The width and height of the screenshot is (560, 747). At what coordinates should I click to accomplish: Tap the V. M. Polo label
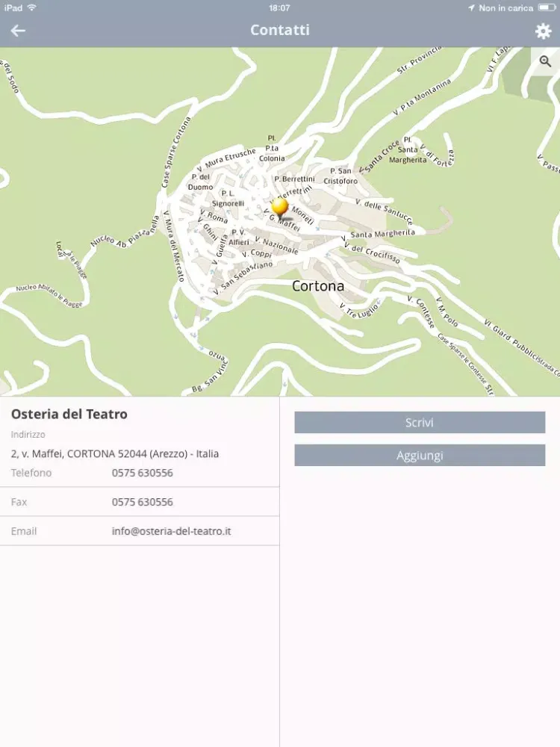pos(447,312)
